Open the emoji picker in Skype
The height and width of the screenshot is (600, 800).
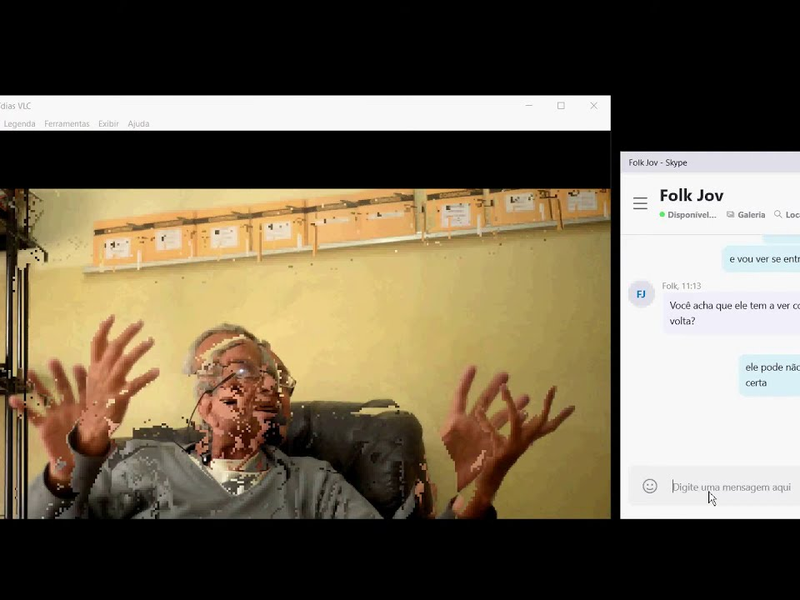click(x=650, y=486)
